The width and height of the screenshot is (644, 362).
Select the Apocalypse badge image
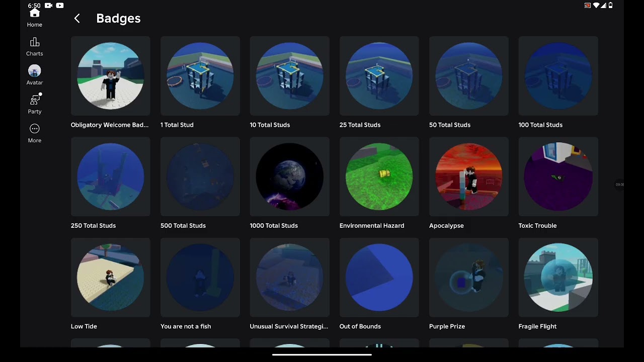pyautogui.click(x=469, y=176)
